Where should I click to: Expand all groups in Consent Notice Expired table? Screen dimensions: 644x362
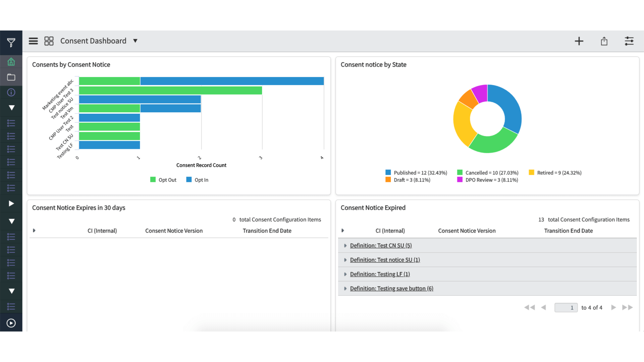342,231
